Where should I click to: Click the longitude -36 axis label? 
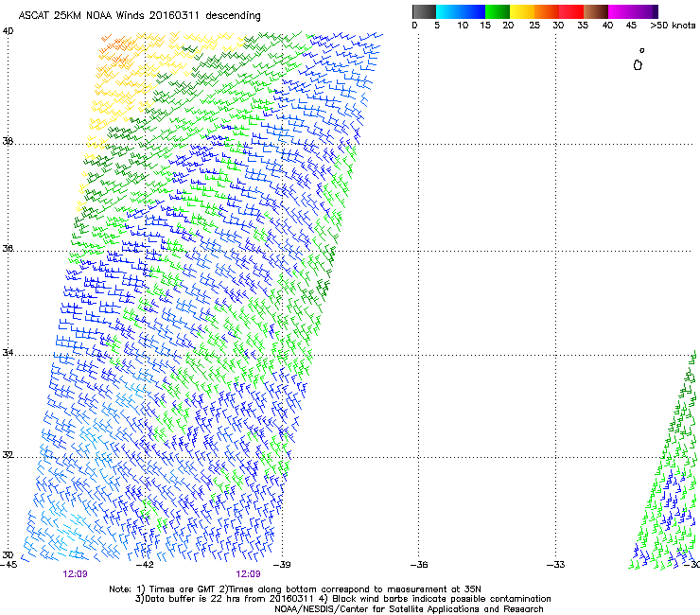click(419, 565)
